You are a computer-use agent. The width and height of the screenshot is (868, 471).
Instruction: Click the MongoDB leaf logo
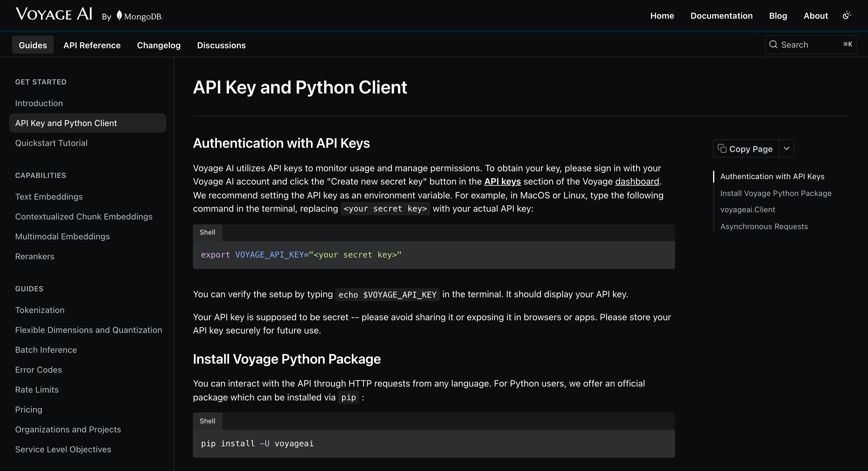119,15
